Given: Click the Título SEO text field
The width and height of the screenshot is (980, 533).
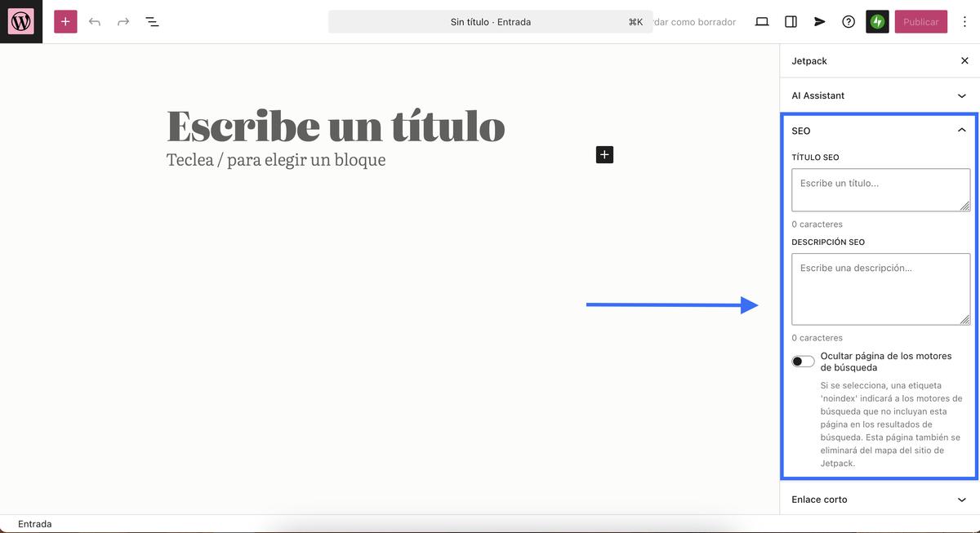Looking at the screenshot, I should click(x=880, y=189).
